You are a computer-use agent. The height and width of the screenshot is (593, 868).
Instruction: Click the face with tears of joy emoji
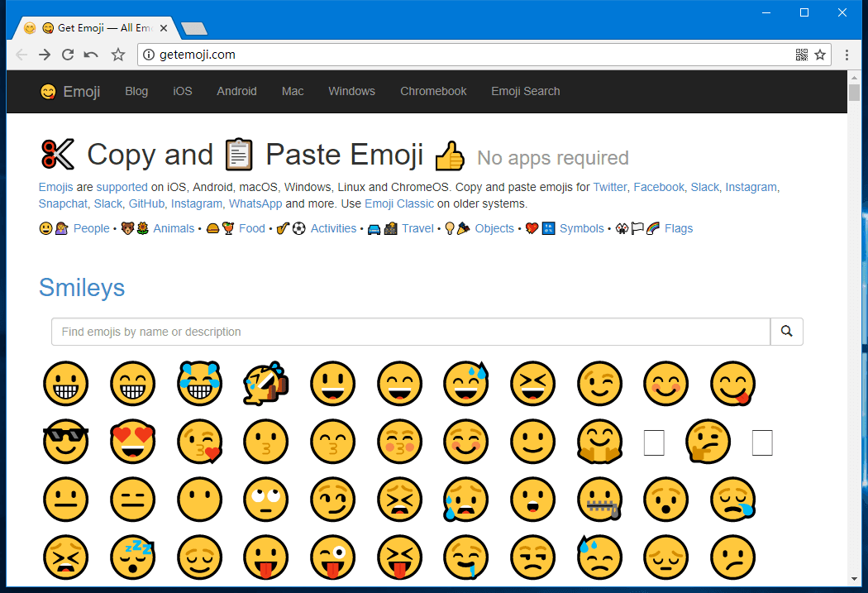point(199,384)
